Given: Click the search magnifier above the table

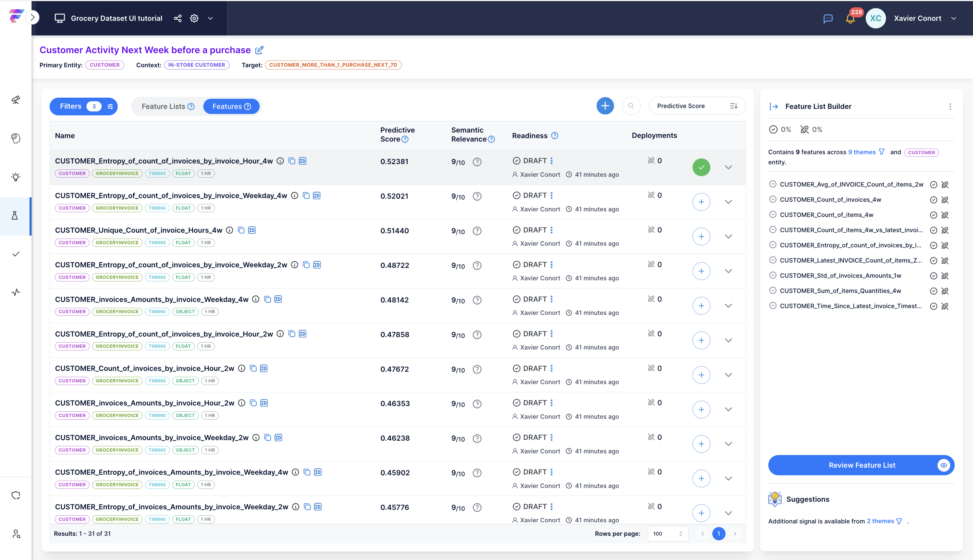Looking at the screenshot, I should click(x=631, y=106).
